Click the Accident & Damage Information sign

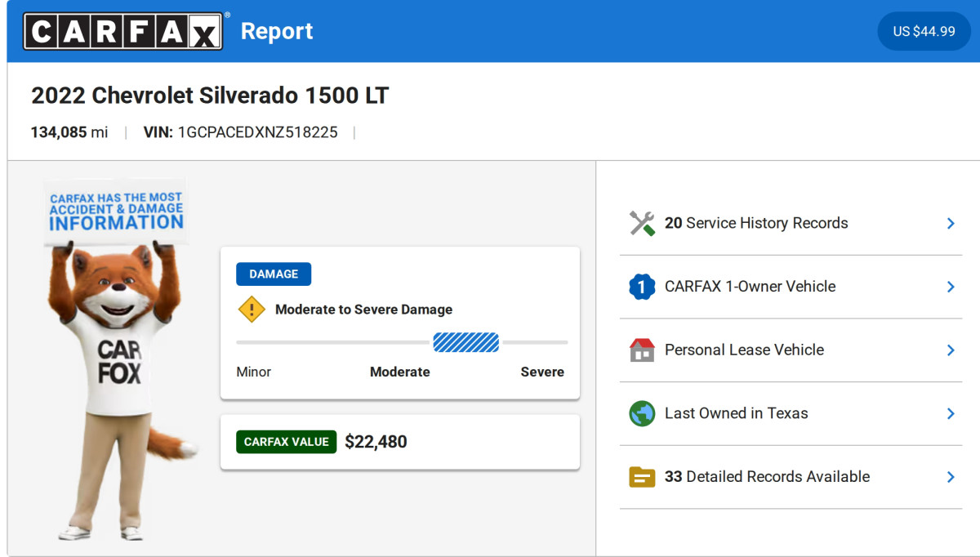coord(116,212)
